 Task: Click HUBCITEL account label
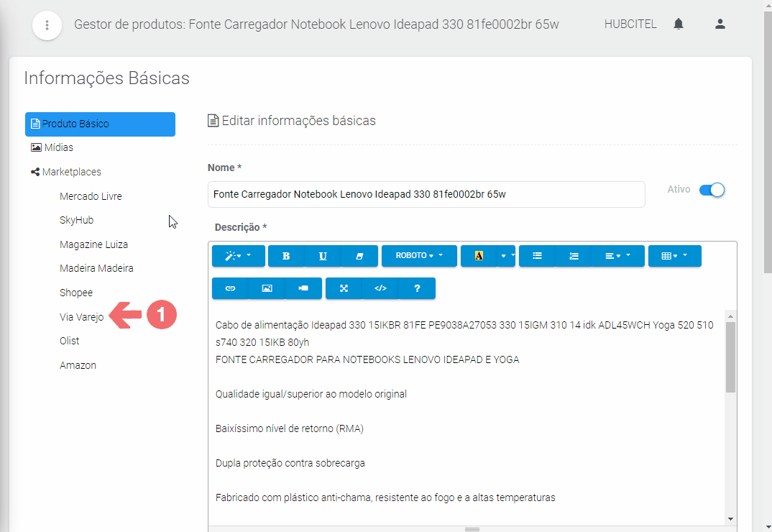click(x=630, y=24)
